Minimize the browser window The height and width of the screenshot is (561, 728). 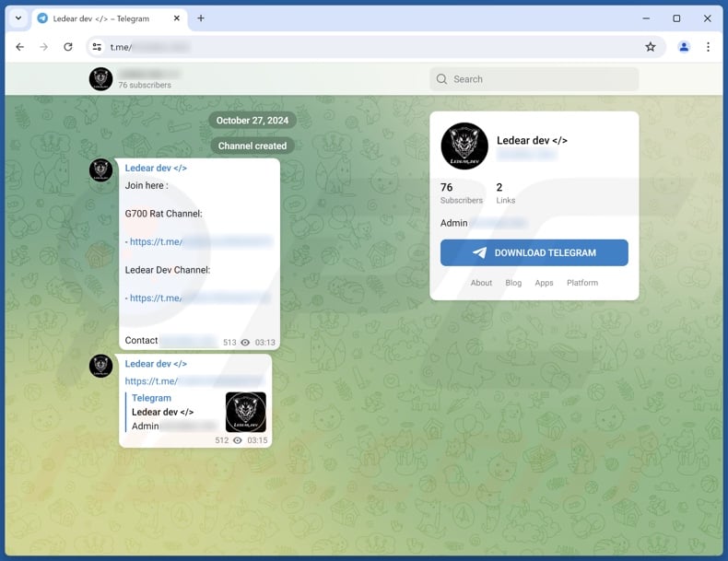(646, 18)
